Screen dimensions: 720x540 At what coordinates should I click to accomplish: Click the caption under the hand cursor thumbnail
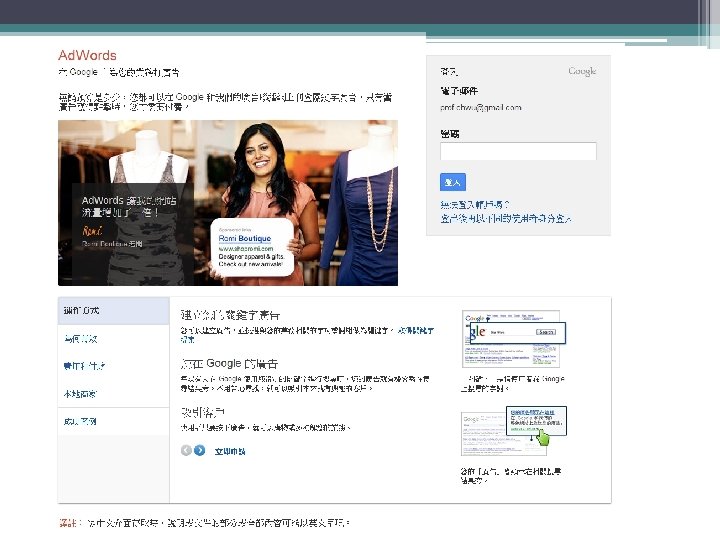(x=511, y=476)
